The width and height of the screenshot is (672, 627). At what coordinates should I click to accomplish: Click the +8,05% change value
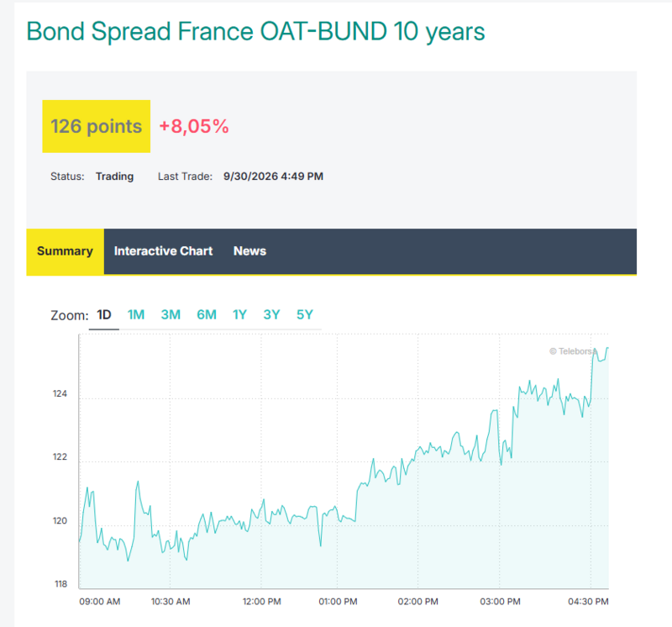coord(194,127)
